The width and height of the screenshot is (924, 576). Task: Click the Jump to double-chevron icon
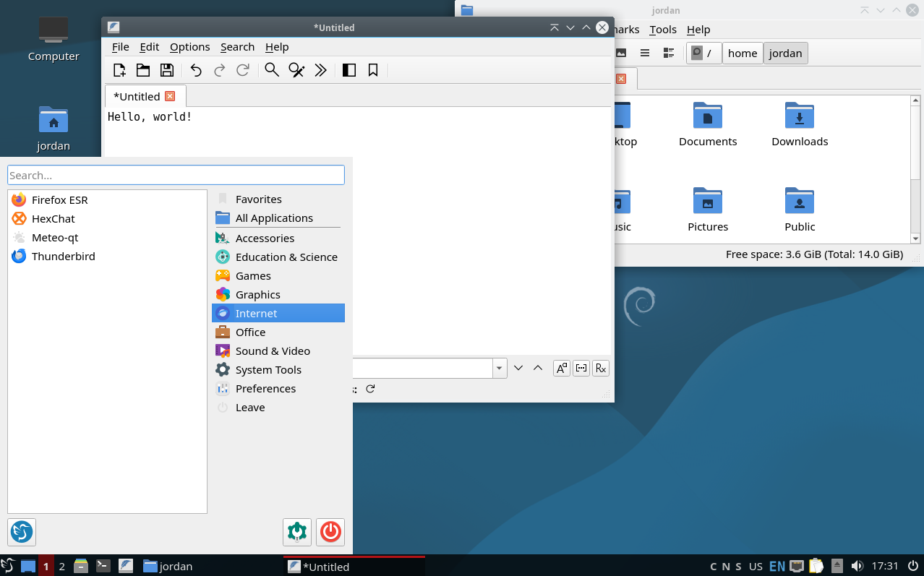coord(321,70)
